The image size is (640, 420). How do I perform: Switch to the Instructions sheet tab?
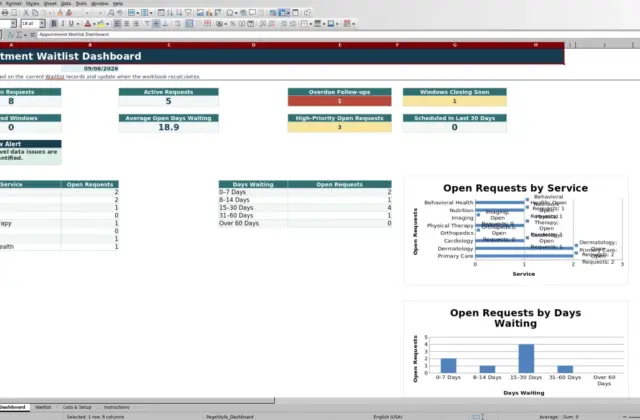pyautogui.click(x=116, y=407)
